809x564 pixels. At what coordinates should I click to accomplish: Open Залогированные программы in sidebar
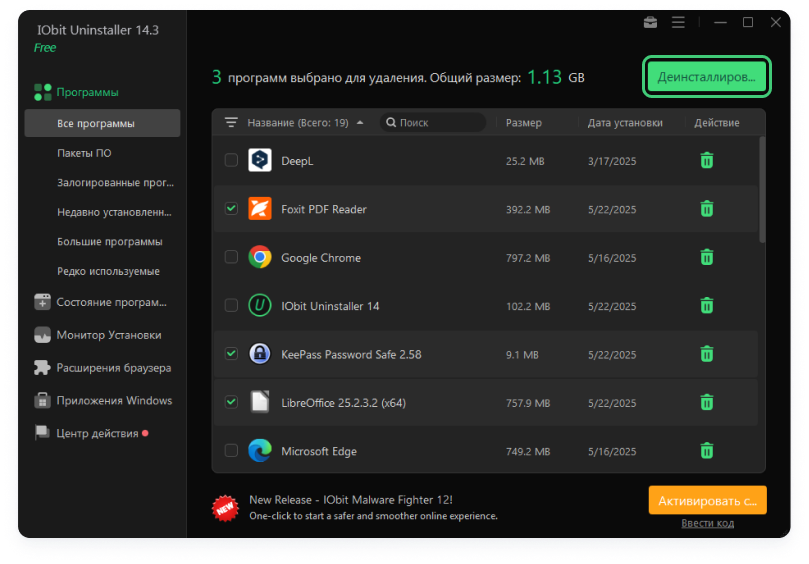(x=116, y=183)
